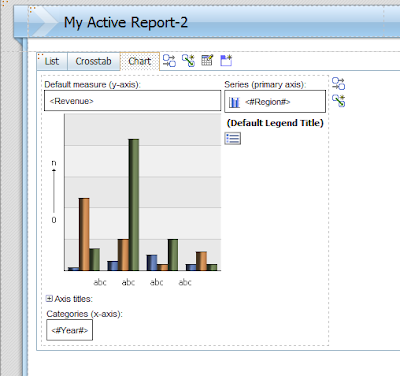Click the interactive behavior icon right of chart
This screenshot has width=400, height=376.
[x=339, y=83]
